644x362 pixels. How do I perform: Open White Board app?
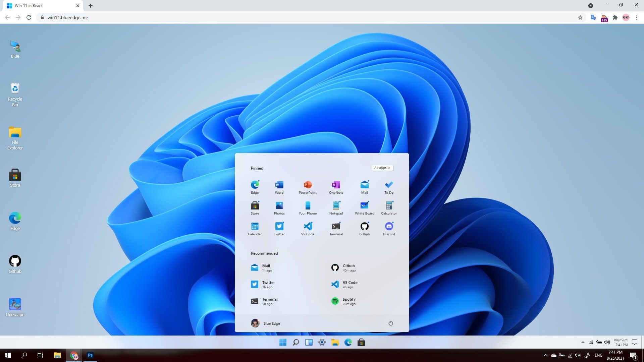click(365, 208)
